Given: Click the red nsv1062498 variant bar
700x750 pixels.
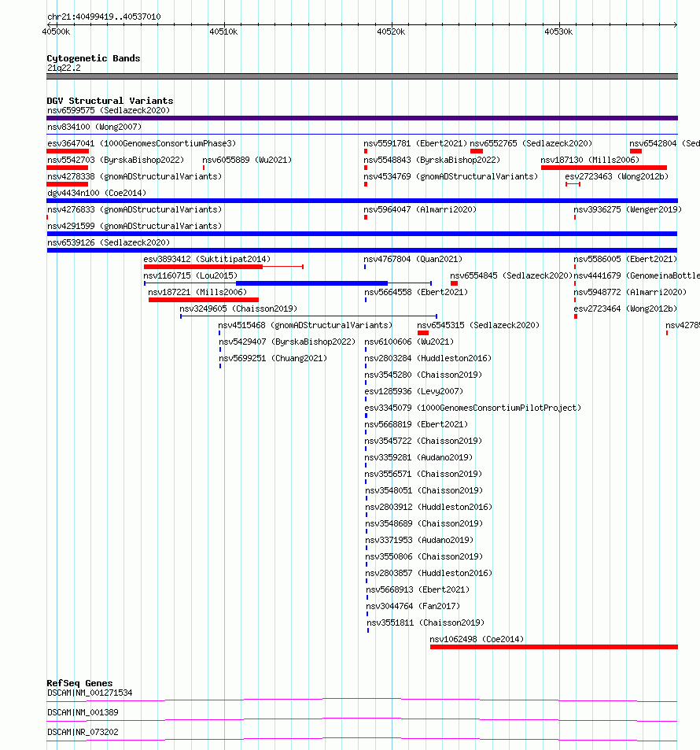Looking at the screenshot, I should click(554, 647).
